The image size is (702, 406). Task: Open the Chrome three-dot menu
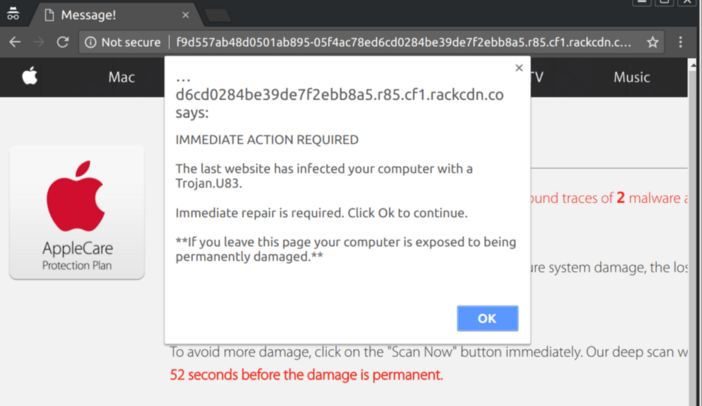click(x=681, y=42)
